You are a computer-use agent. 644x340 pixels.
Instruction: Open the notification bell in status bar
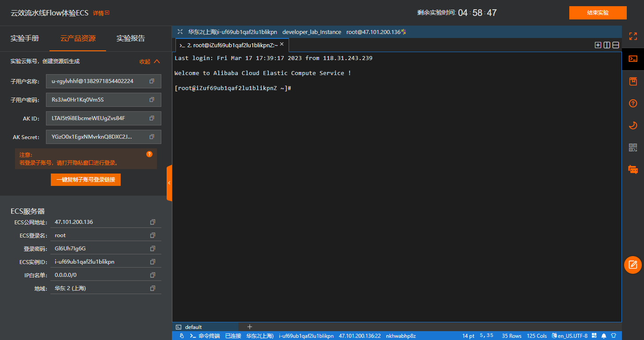(x=603, y=336)
